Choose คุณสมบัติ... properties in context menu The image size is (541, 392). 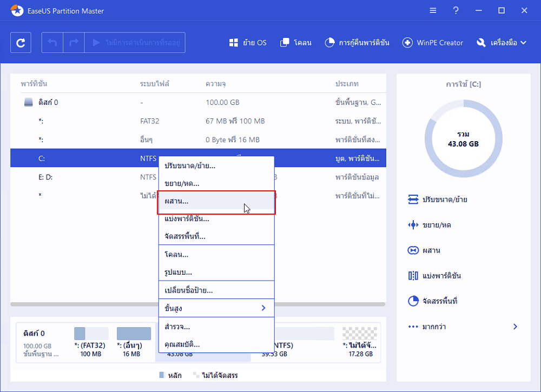(216, 344)
